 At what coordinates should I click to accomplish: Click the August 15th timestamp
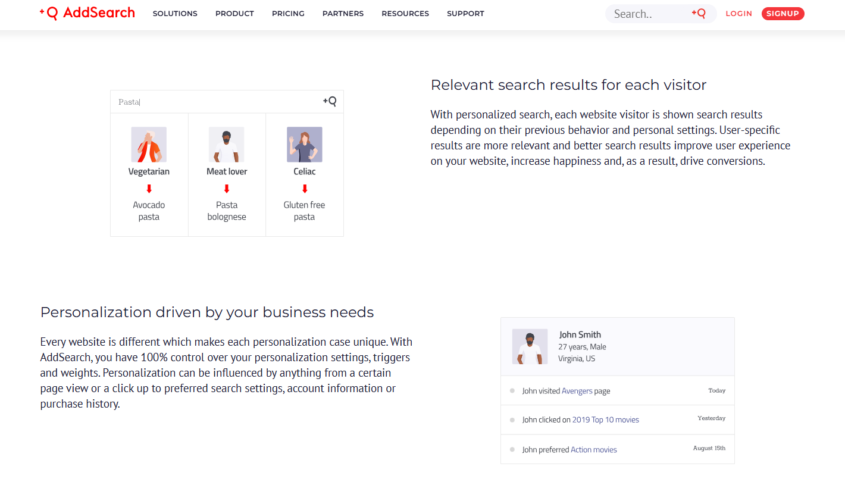pyautogui.click(x=709, y=448)
